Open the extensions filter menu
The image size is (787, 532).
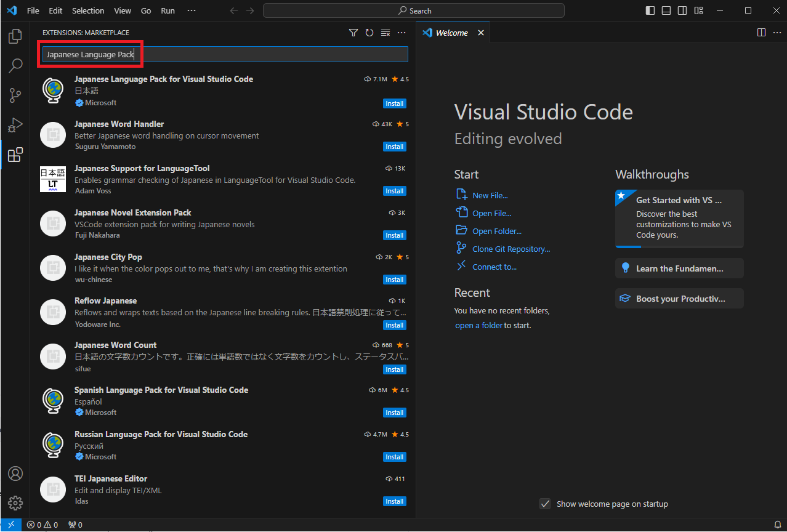[353, 33]
